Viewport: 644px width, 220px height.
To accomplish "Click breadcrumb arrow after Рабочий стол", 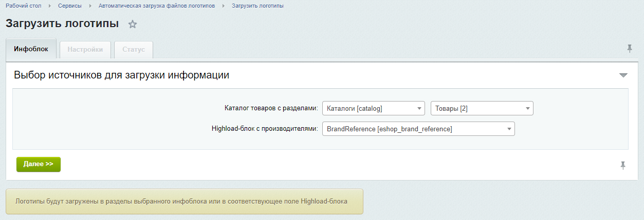I will [50, 6].
